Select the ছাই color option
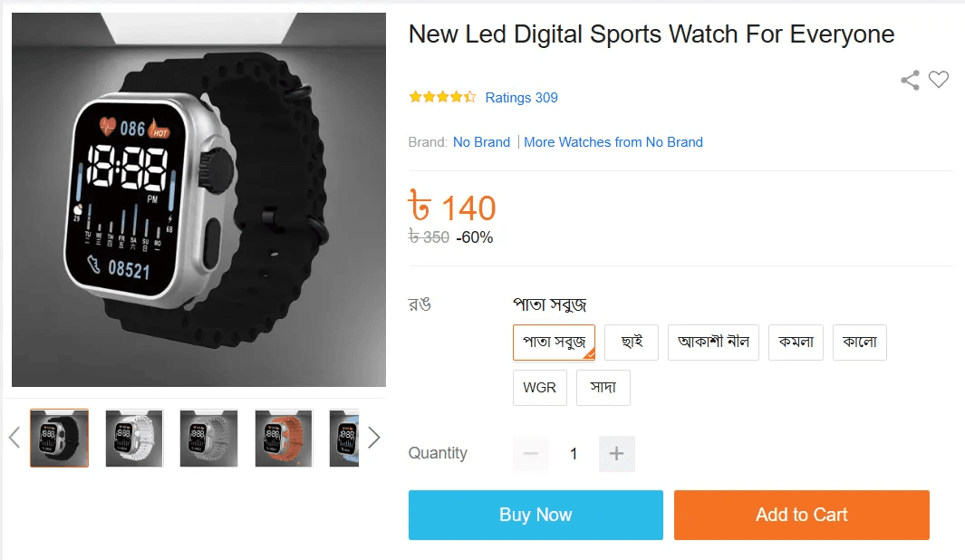 point(632,343)
